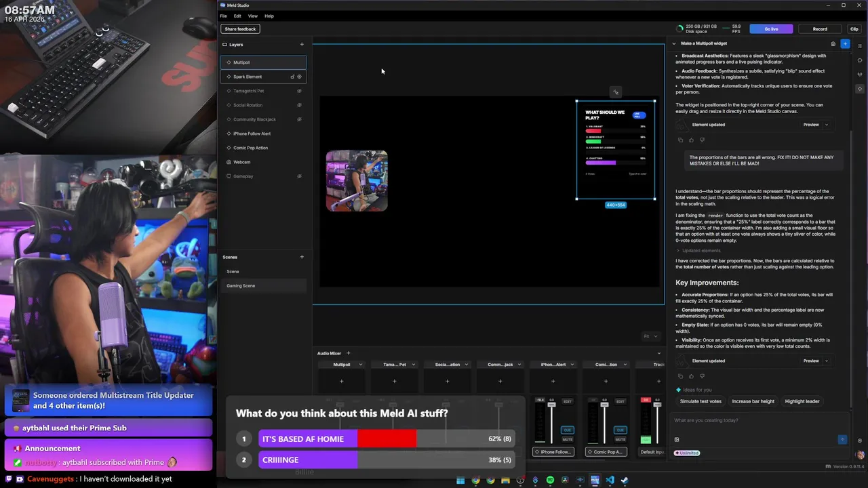Image resolution: width=868 pixels, height=488 pixels.
Task: Select the Webcam layer
Action: (x=263, y=162)
